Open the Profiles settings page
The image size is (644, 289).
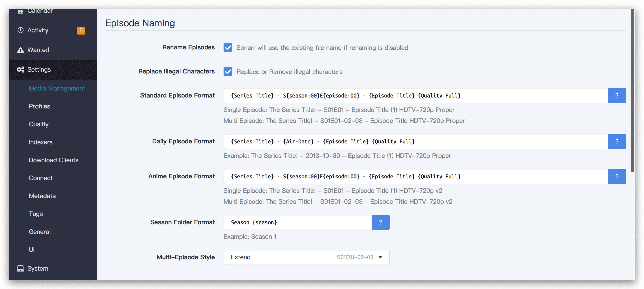[40, 106]
